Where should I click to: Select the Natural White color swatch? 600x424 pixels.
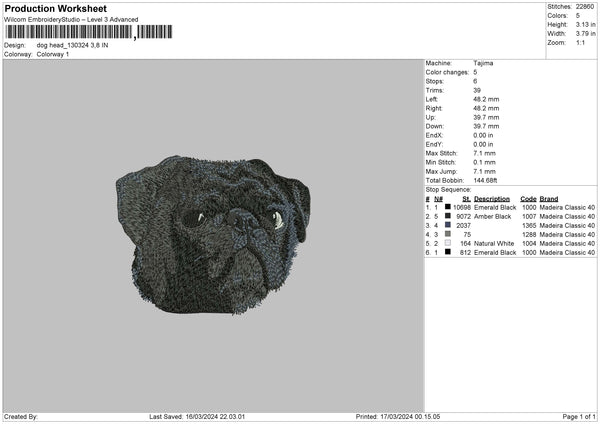pos(447,243)
